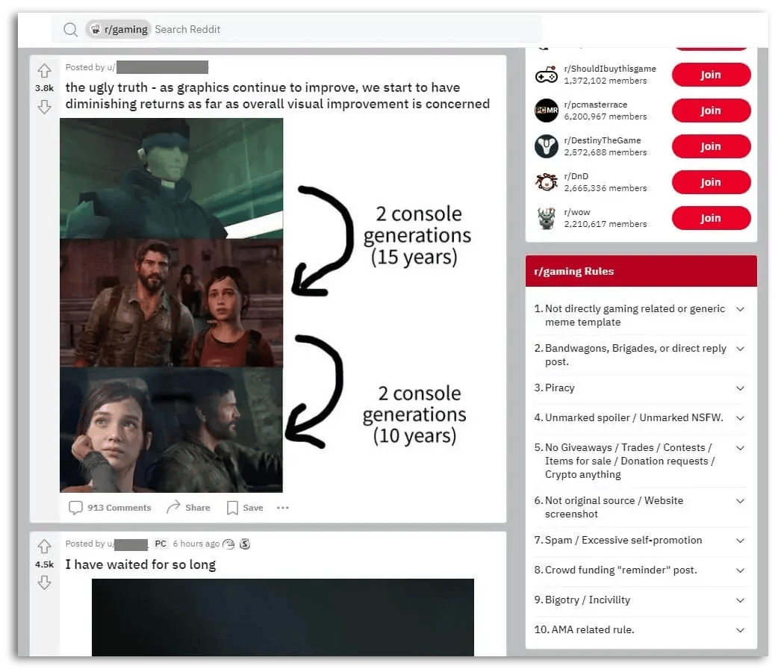This screenshot has width=784, height=672.
Task: Upvote the ugly truth graphics post
Action: point(44,69)
